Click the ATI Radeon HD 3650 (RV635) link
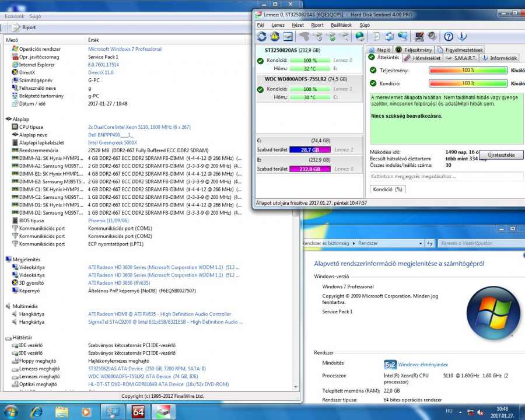The image size is (525, 420). click(119, 283)
